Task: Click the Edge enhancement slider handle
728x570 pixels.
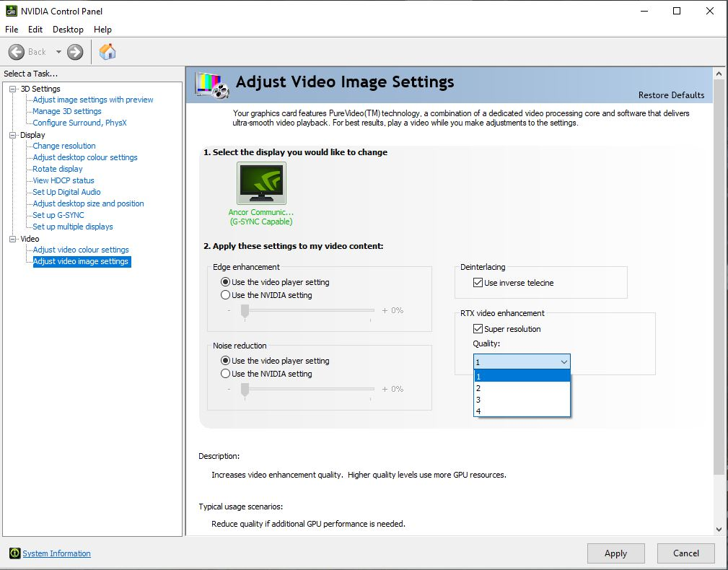Action: tap(245, 310)
